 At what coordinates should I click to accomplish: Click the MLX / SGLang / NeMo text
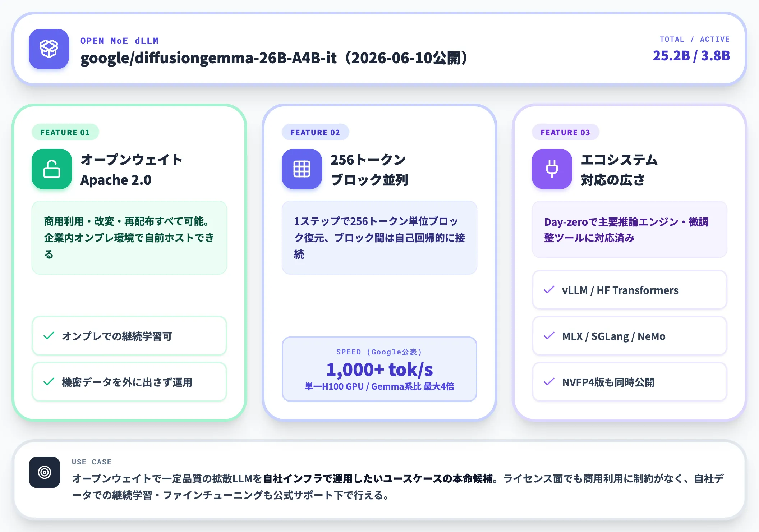tap(614, 336)
